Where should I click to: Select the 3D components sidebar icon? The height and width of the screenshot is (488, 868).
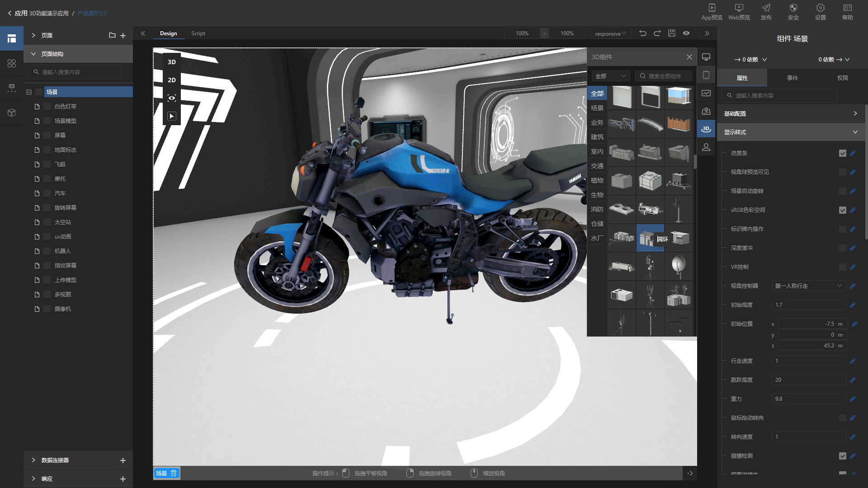pyautogui.click(x=706, y=129)
